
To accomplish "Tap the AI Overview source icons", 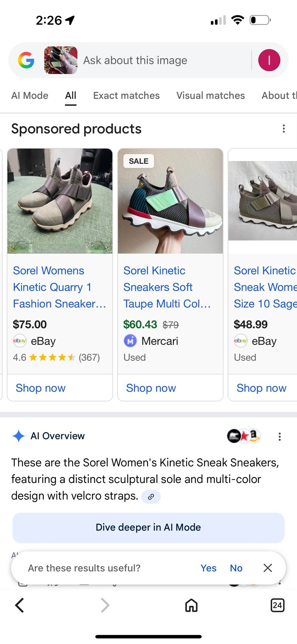I will pyautogui.click(x=244, y=436).
